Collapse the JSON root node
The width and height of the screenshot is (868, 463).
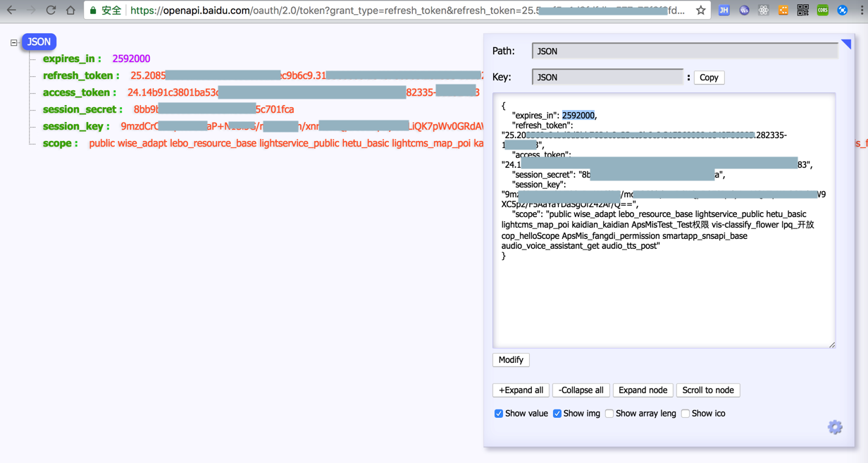[13, 42]
